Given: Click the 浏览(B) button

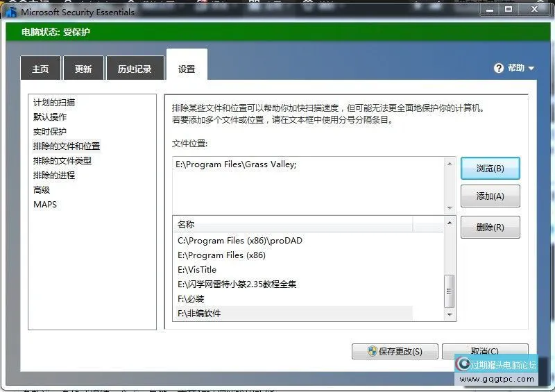Looking at the screenshot, I should [x=490, y=168].
